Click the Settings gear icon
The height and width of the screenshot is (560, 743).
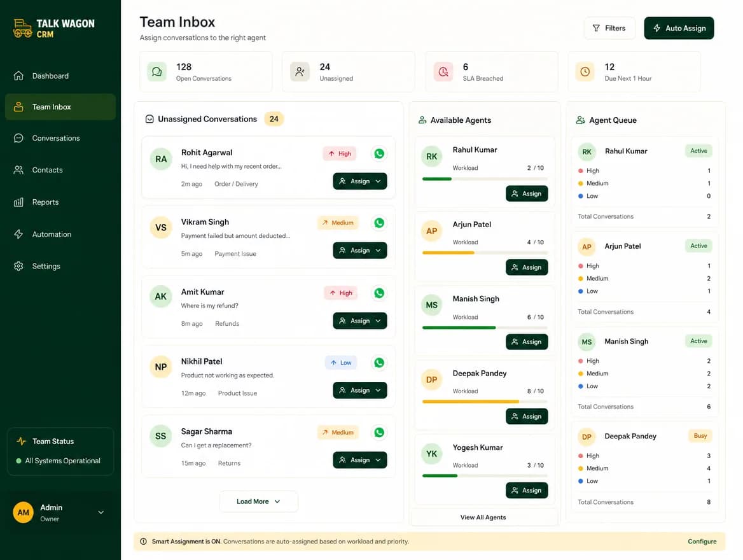18,266
